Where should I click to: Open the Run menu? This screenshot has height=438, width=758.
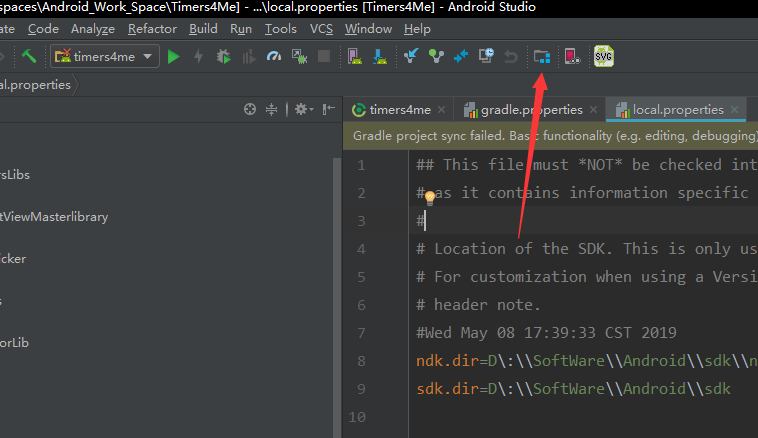click(x=241, y=29)
